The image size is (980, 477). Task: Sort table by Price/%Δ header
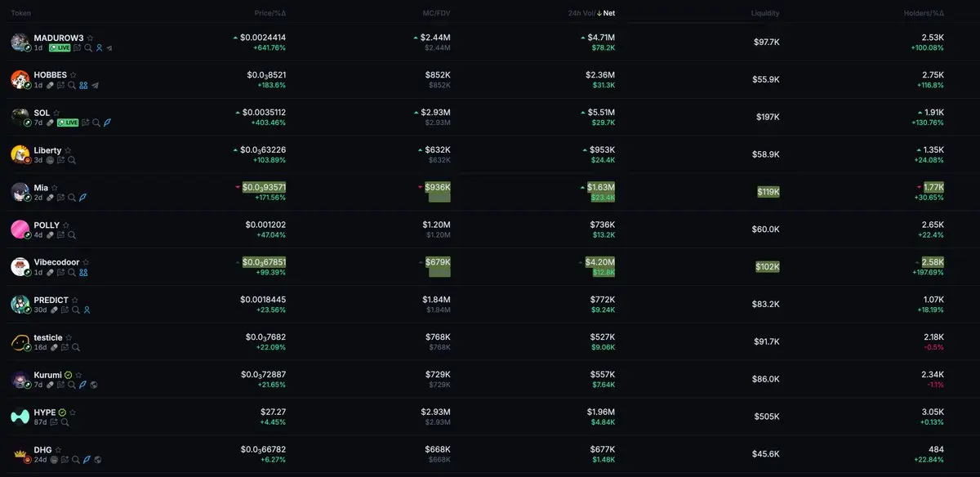click(269, 13)
